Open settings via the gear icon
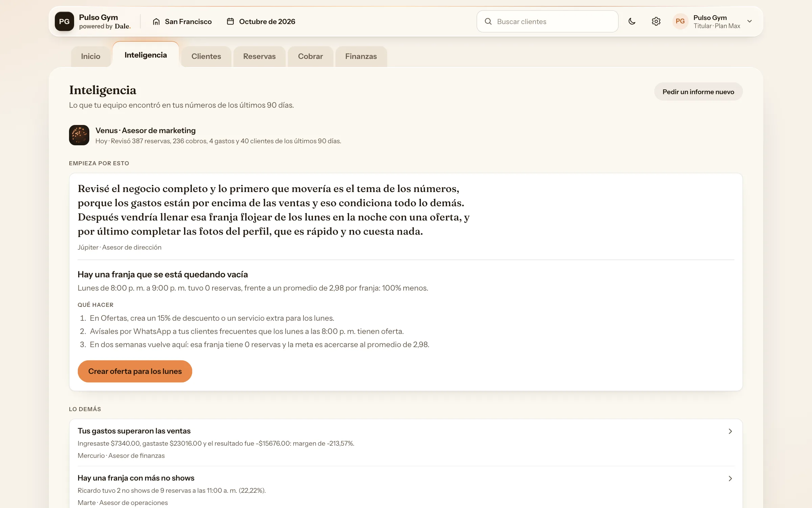The width and height of the screenshot is (812, 508). tap(656, 21)
